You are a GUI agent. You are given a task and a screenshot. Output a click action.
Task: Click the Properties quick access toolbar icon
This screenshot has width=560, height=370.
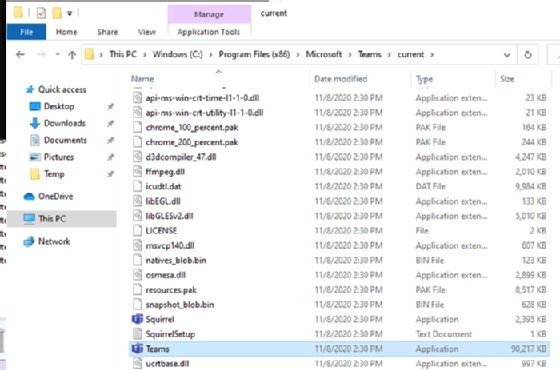(41, 13)
